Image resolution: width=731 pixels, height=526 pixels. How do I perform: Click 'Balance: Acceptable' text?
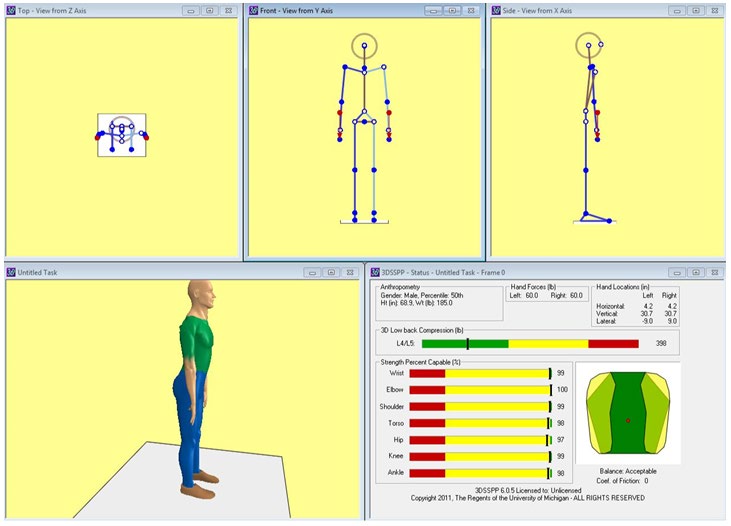coord(628,471)
